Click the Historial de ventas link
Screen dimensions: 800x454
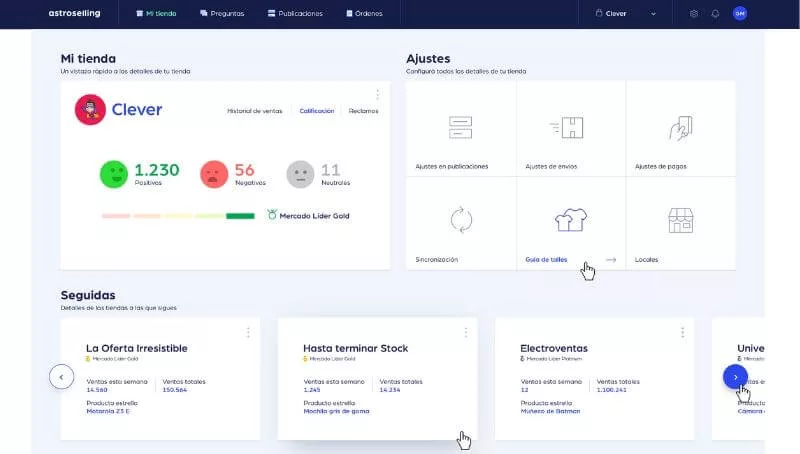(x=255, y=111)
